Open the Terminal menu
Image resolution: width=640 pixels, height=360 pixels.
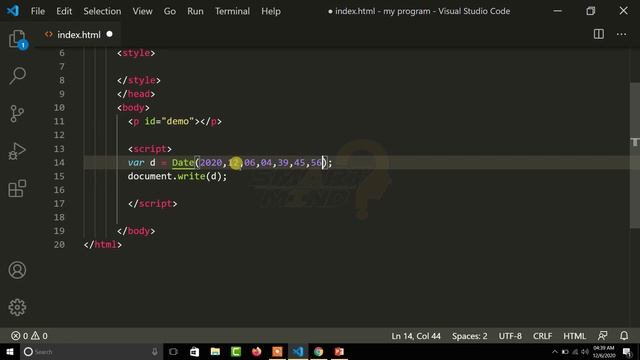click(x=232, y=11)
